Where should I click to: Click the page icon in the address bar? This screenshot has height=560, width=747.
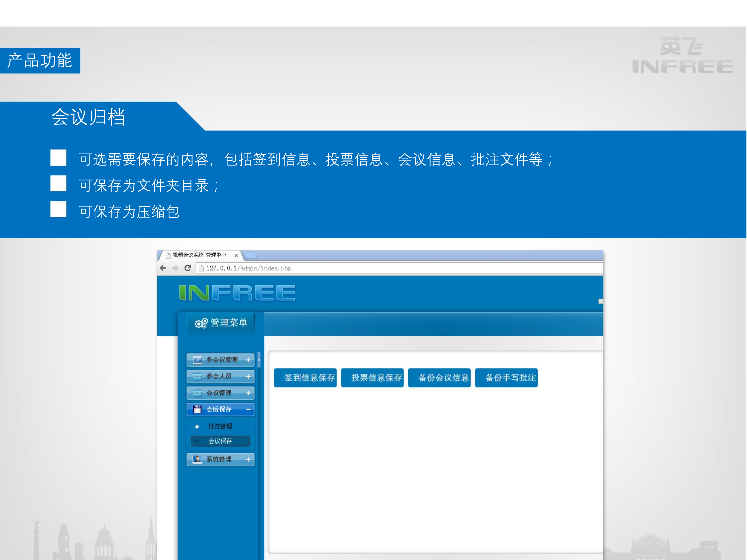202,268
